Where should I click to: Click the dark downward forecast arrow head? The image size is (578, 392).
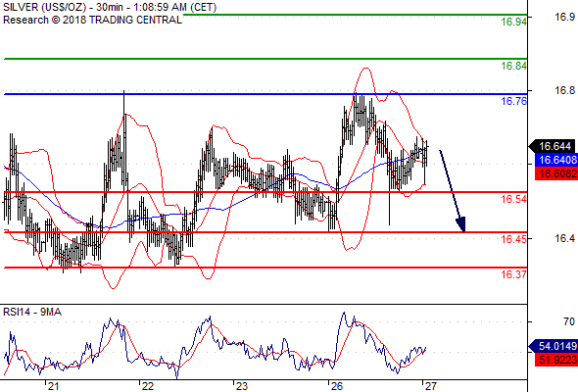(x=461, y=224)
